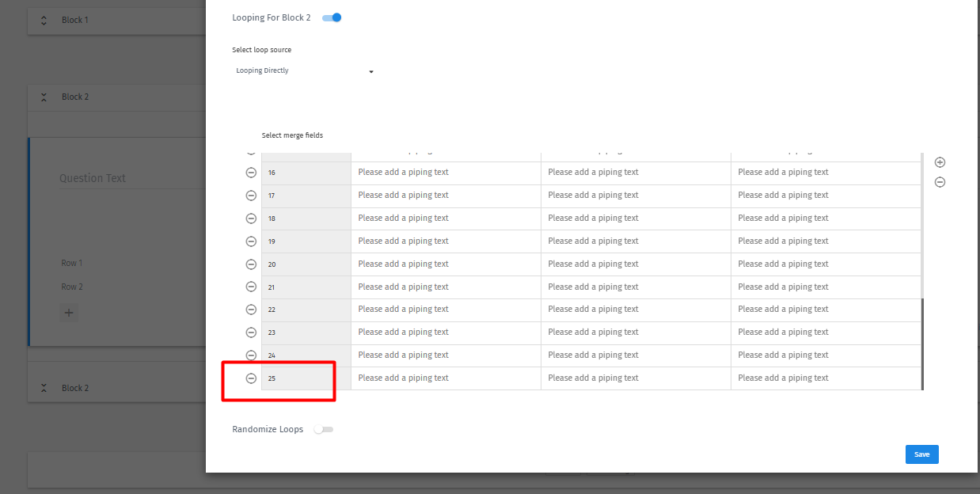Image resolution: width=980 pixels, height=494 pixels.
Task: Remove a column with the minus circle icon right of table
Action: [940, 182]
